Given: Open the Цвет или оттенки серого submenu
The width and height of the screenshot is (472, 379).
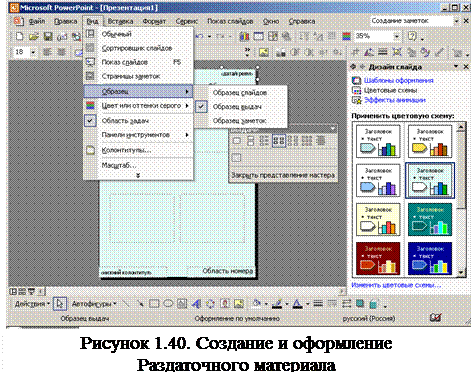Looking at the screenshot, I should pos(138,106).
